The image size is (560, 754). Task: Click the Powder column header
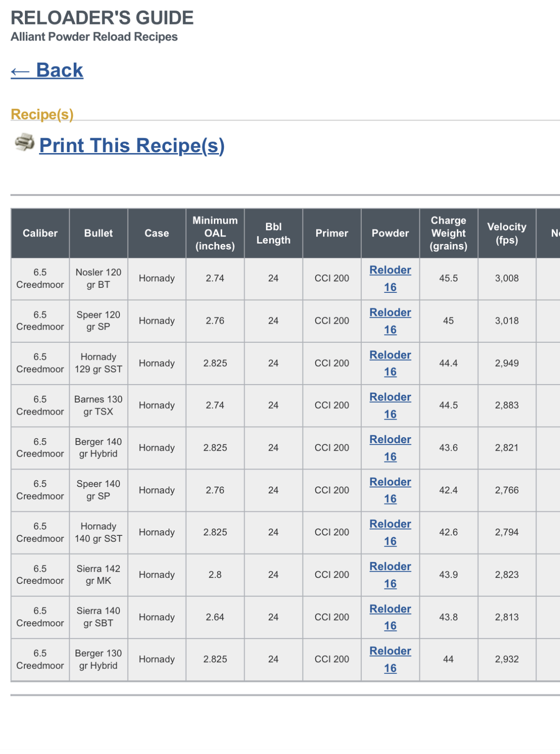pos(390,233)
